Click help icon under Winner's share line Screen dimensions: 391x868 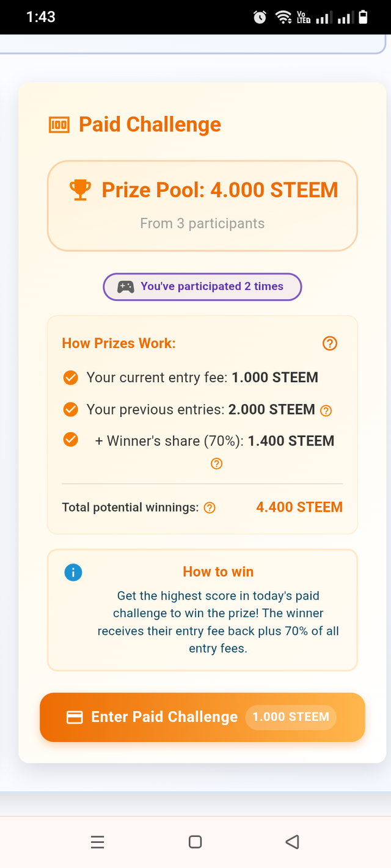click(x=216, y=464)
